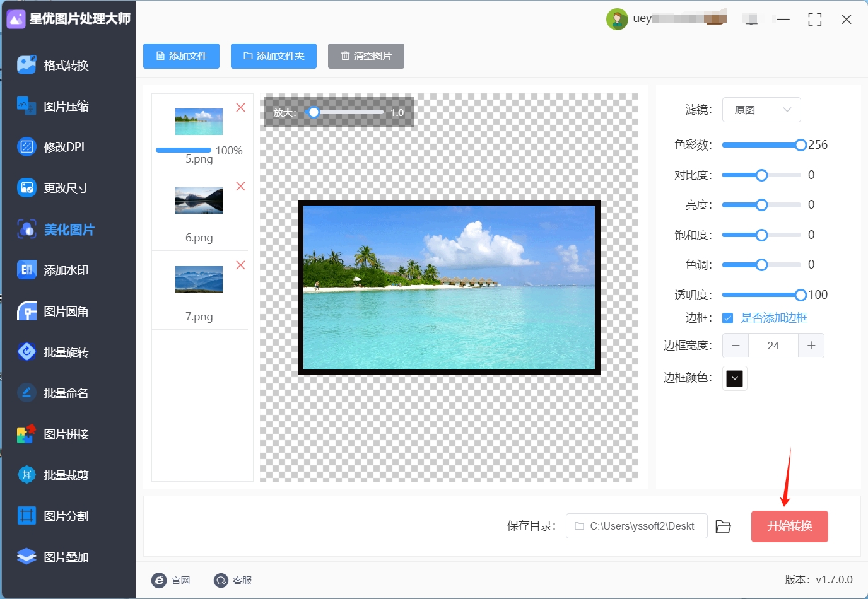Remove 6.png with its red X
Viewport: 868px width, 599px height.
point(240,186)
